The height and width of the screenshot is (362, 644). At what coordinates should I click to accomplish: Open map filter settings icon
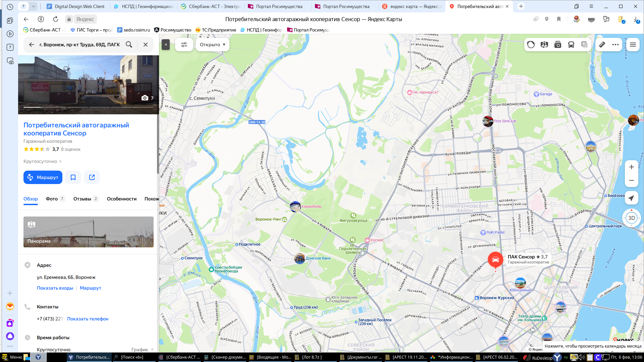(x=184, y=45)
